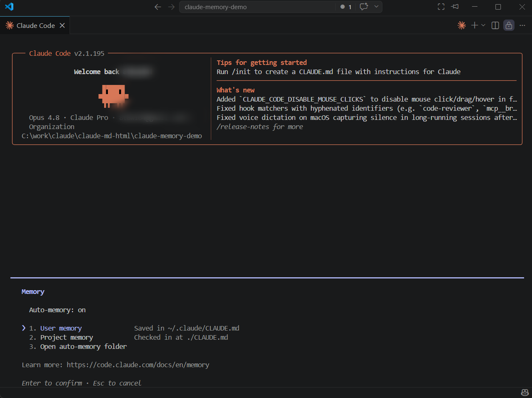Image resolution: width=532 pixels, height=398 pixels.
Task: Click the selection arrow beside User memory
Action: [24, 328]
